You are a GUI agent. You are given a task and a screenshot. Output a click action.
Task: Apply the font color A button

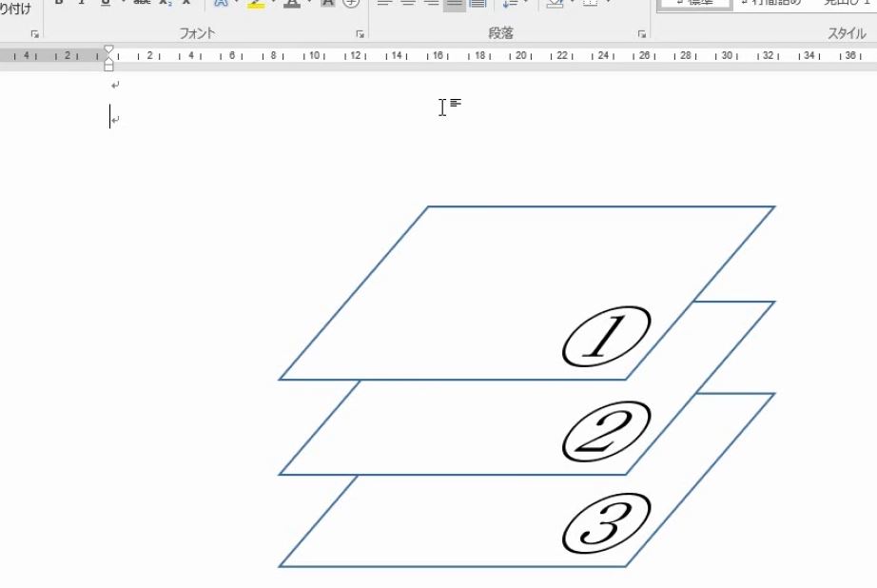(291, 4)
